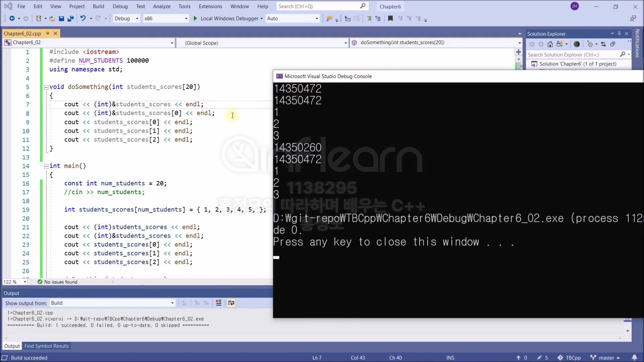
Task: Click Collapse All icon in Solution Explorer
Action: click(612, 44)
